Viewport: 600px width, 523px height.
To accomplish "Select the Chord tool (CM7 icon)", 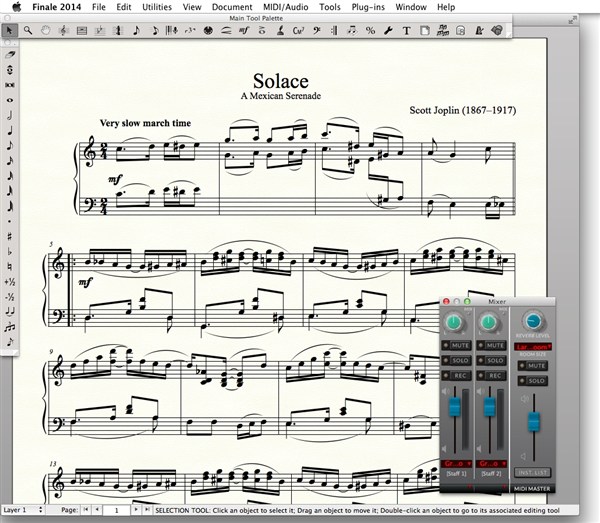I will [298, 30].
